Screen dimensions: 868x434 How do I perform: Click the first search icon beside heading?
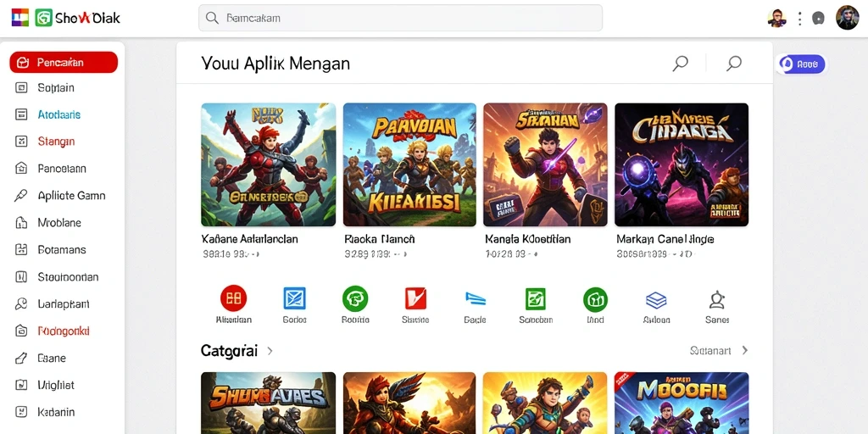680,64
